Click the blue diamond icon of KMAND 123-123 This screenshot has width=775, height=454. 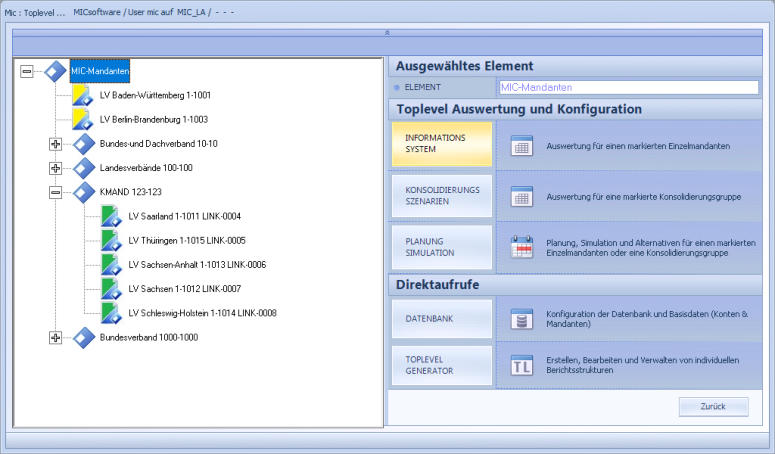(84, 192)
